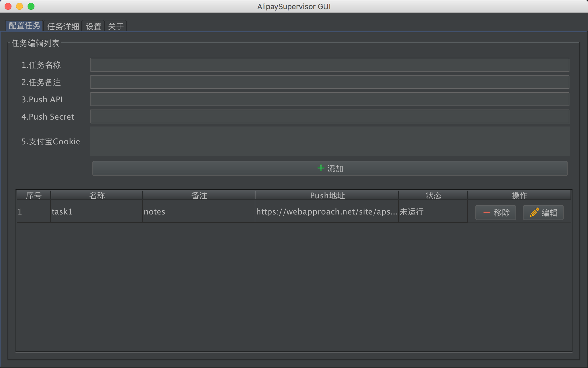The width and height of the screenshot is (588, 368).
Task: Click the green window zoom button
Action: (31, 6)
